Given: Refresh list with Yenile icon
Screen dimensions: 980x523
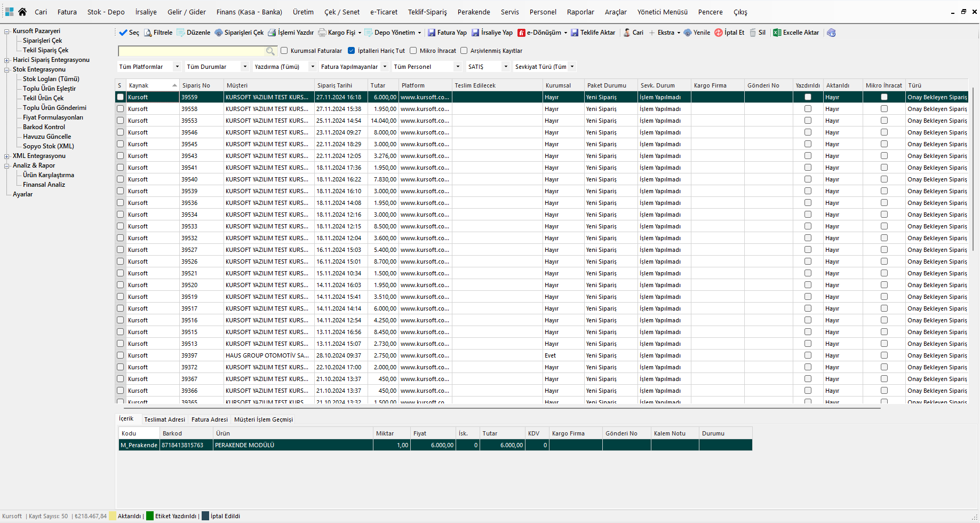Looking at the screenshot, I should (x=688, y=33).
